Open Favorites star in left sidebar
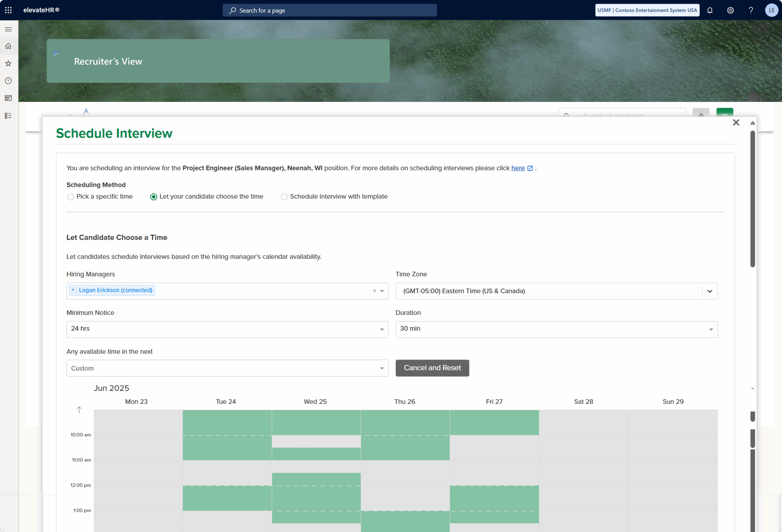 9,63
